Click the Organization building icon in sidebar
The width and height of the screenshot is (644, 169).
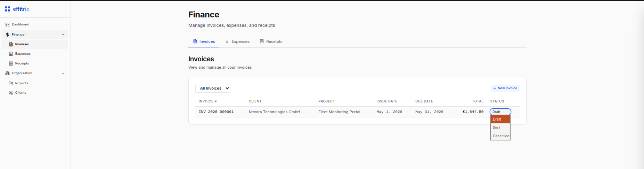(7, 73)
